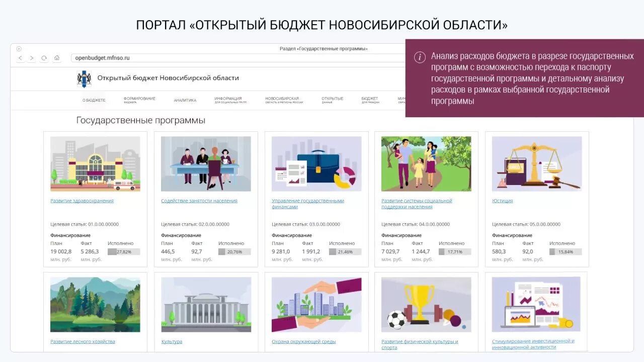Click the fact value «5 286,3»

coord(90,251)
